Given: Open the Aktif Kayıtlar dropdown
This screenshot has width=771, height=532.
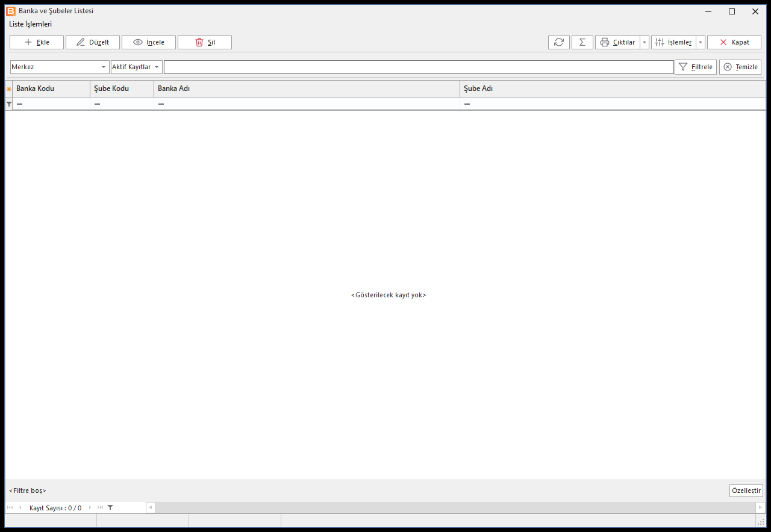Looking at the screenshot, I should [137, 67].
